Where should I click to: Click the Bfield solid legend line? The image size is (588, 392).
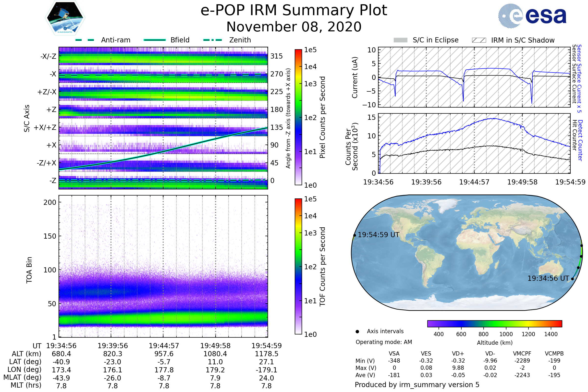click(155, 40)
